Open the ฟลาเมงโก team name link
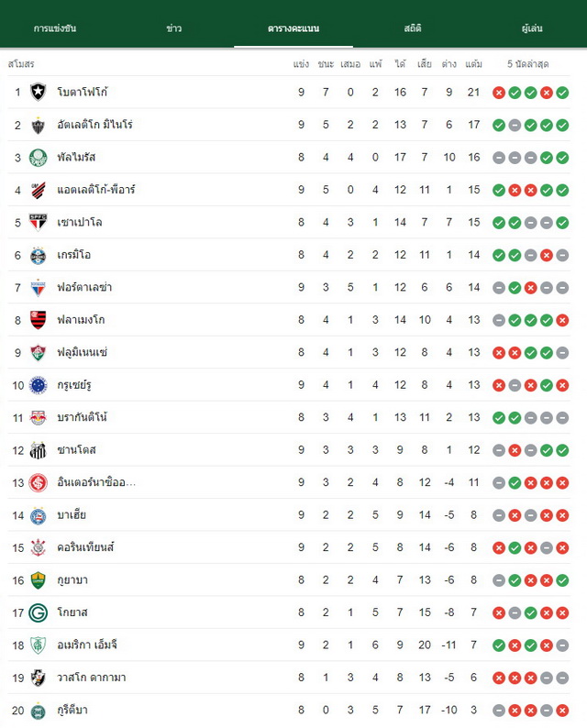The image size is (587, 728). click(x=81, y=320)
